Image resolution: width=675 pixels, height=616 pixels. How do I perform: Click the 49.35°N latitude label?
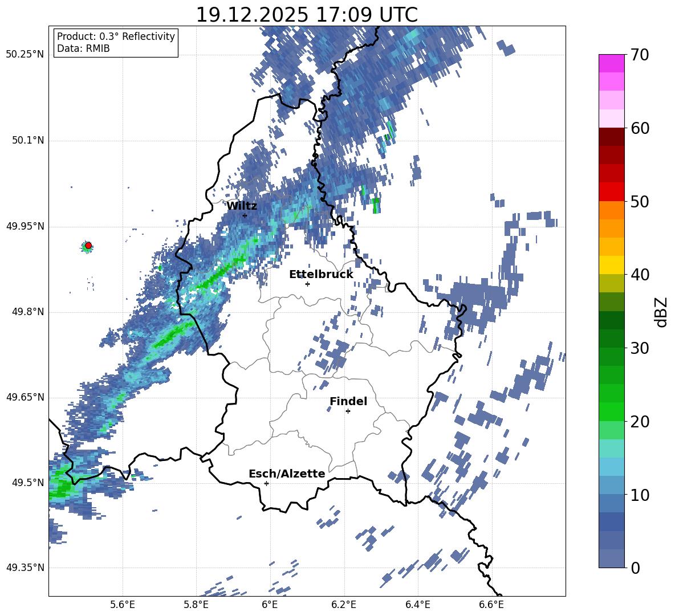click(25, 568)
